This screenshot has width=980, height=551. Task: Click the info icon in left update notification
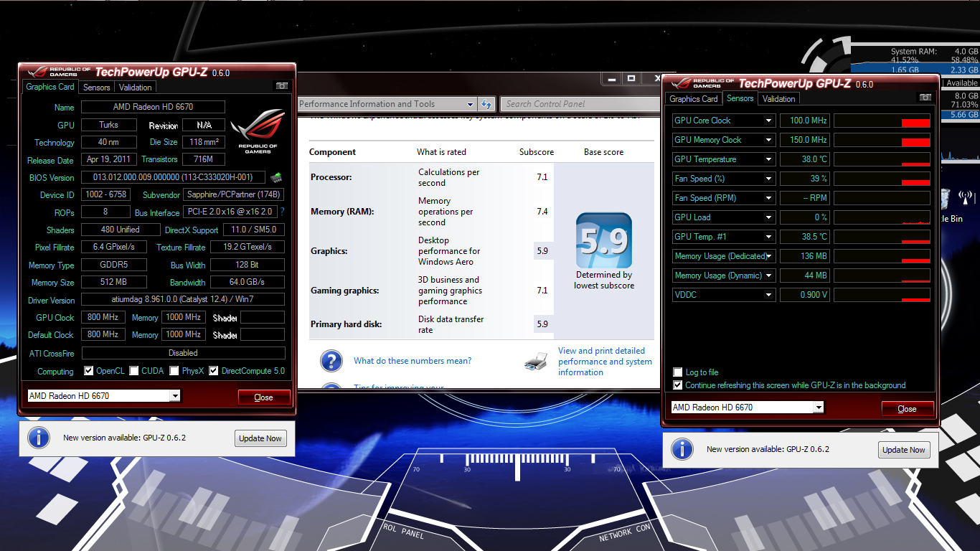point(38,437)
